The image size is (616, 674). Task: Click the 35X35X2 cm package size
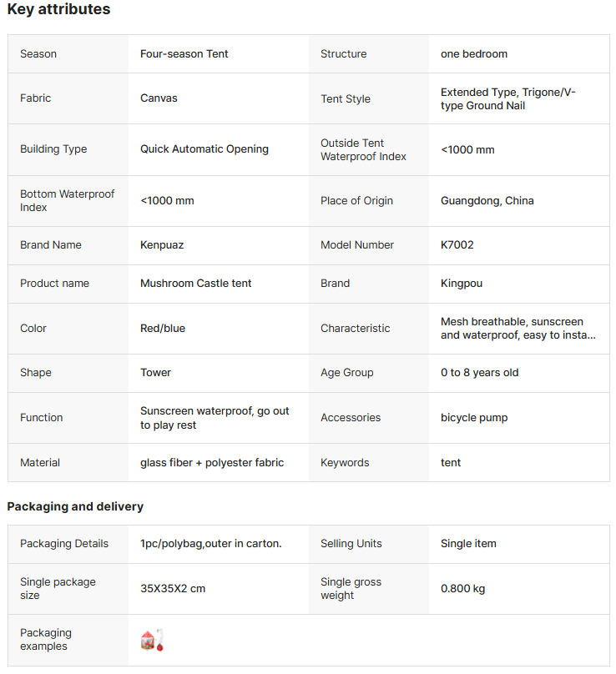(173, 589)
